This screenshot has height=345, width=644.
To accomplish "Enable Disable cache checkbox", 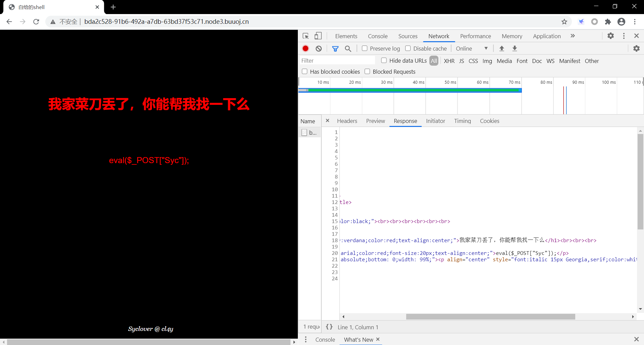I will click(x=408, y=48).
